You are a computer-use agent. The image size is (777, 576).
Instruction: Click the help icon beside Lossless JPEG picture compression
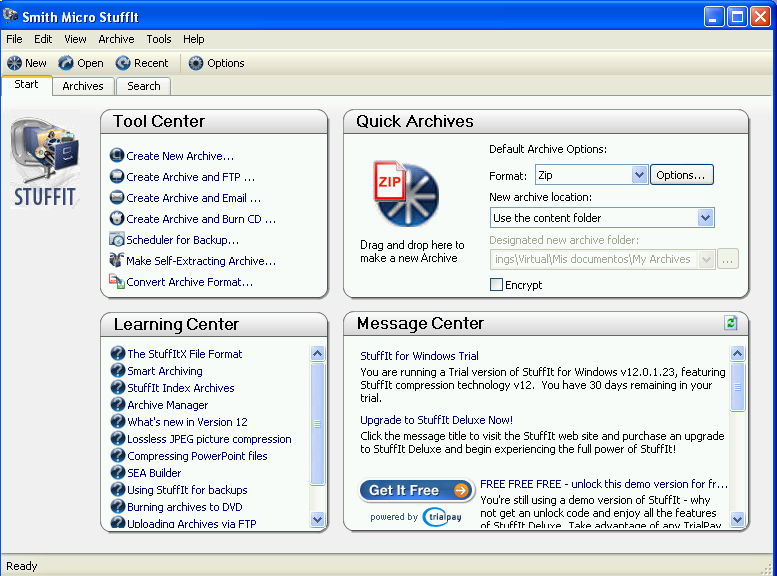pos(118,438)
